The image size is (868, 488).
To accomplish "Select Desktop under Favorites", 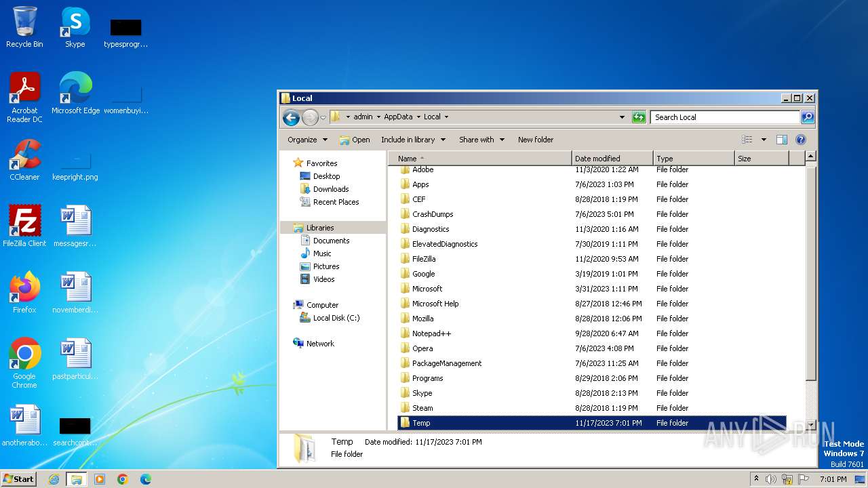I will tap(326, 176).
